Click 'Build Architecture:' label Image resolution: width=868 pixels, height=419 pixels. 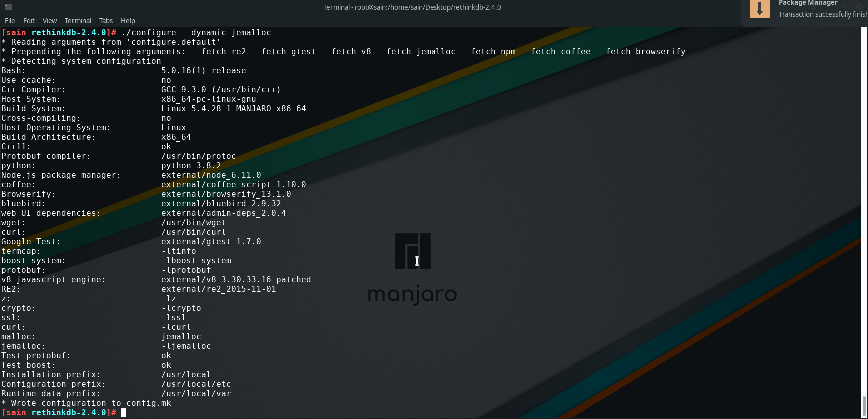pos(48,137)
